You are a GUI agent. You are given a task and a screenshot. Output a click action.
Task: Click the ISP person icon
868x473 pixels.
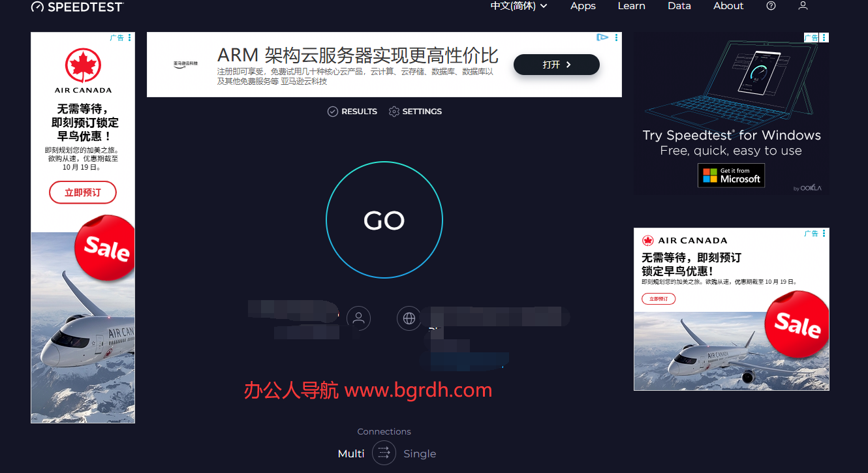click(x=358, y=318)
